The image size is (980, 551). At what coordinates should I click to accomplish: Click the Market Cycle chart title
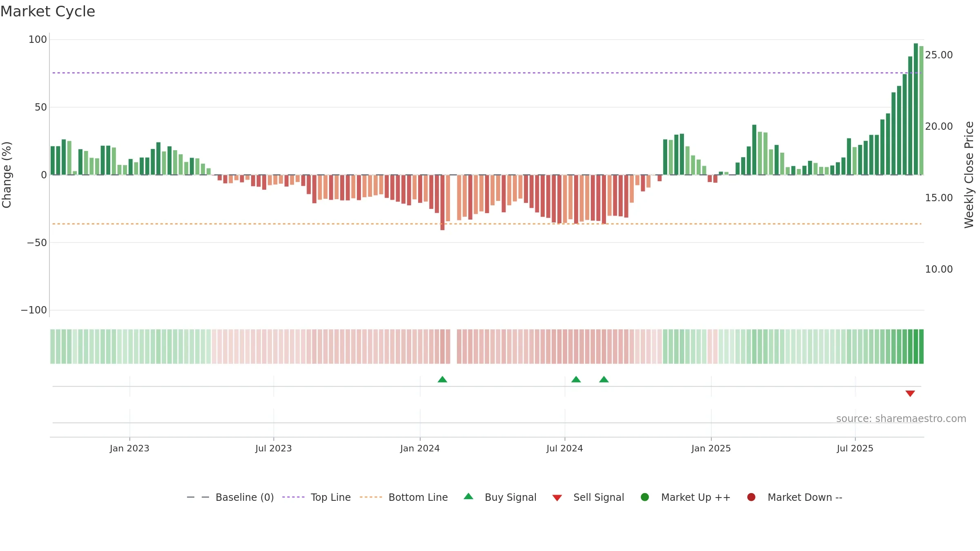coord(48,11)
